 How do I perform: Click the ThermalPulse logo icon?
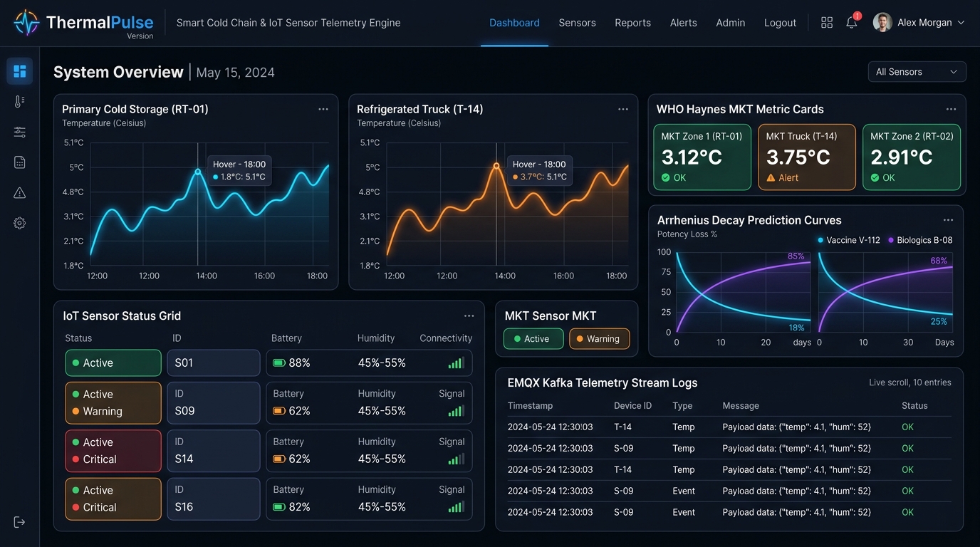pos(26,23)
